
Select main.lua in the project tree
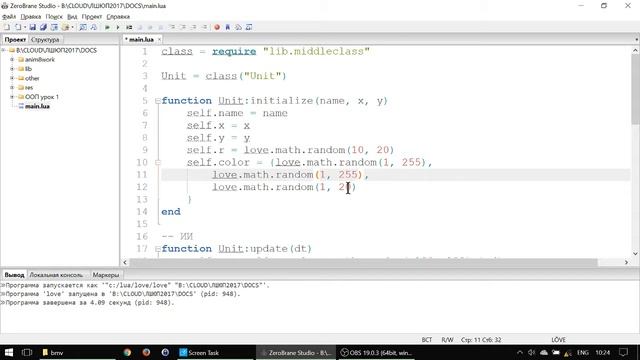(37, 106)
